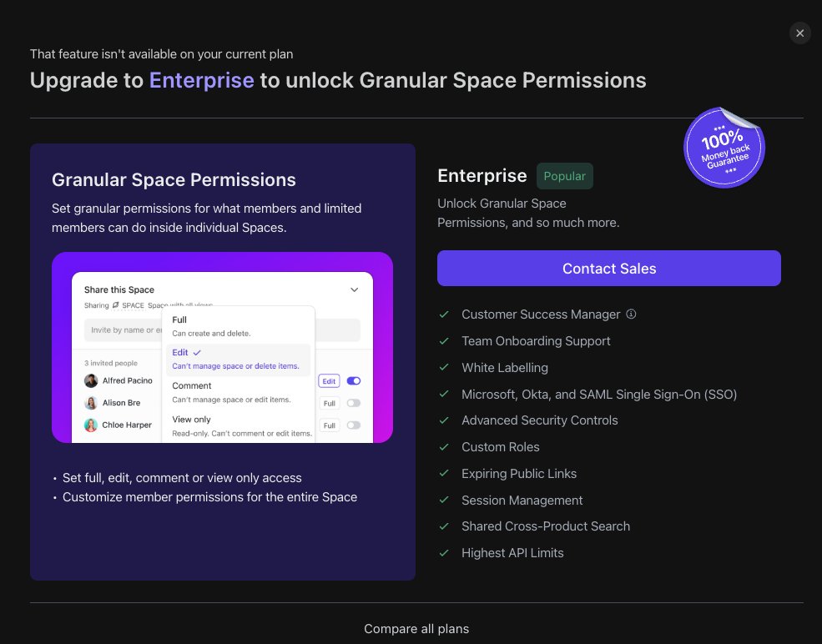Click the SPACE sharing icon
822x644 pixels.
click(x=115, y=305)
